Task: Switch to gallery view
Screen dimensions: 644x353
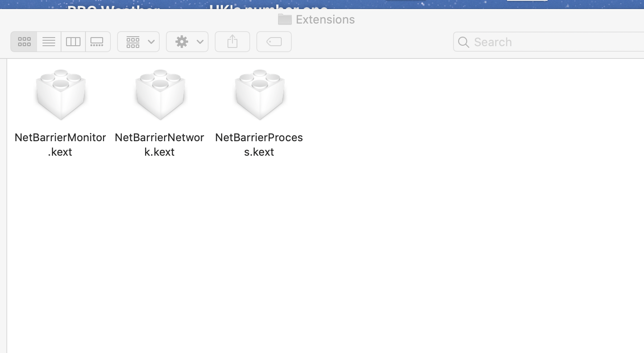Action: coord(98,42)
